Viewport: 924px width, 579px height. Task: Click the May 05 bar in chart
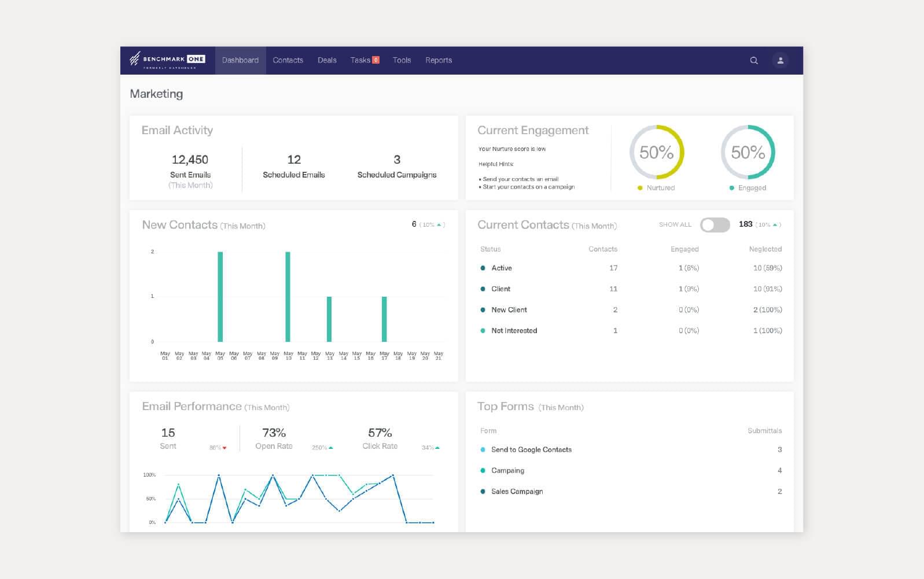point(220,297)
